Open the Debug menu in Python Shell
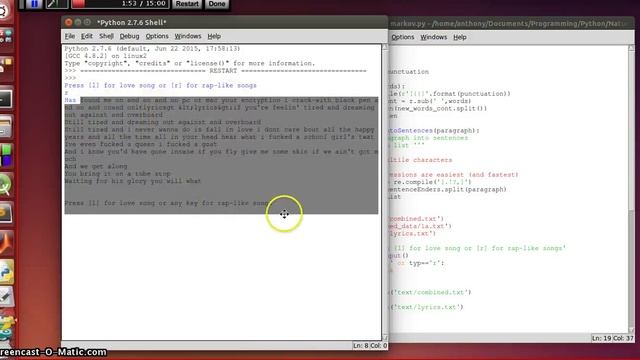 pos(129,36)
